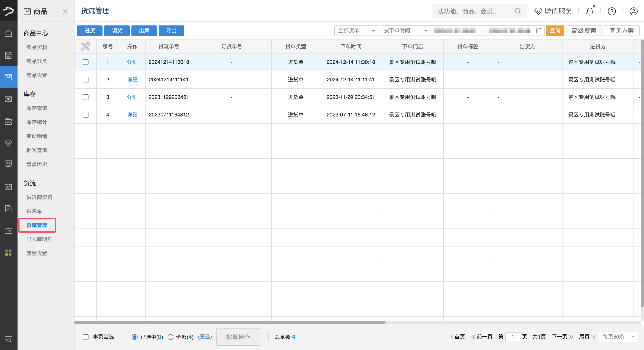
Task: Open 变动明细 in the side menu
Action: click(37, 136)
